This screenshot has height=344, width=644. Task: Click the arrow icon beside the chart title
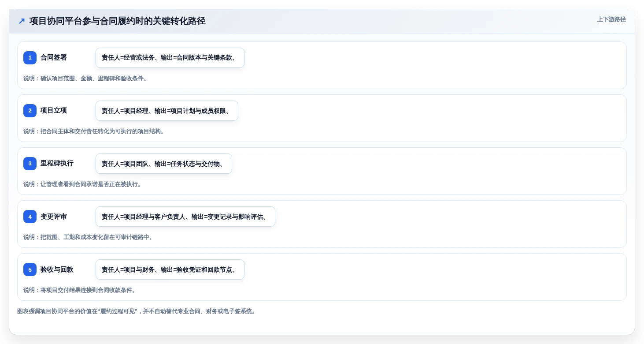(x=22, y=21)
